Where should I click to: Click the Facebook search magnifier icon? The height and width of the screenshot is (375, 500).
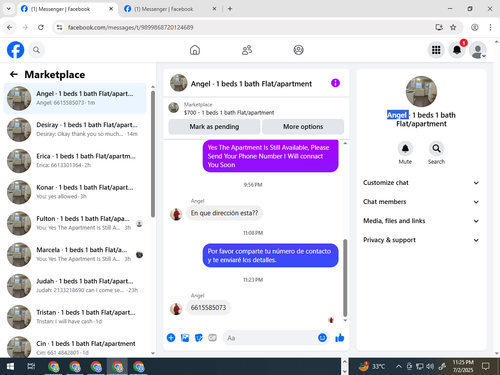[36, 50]
